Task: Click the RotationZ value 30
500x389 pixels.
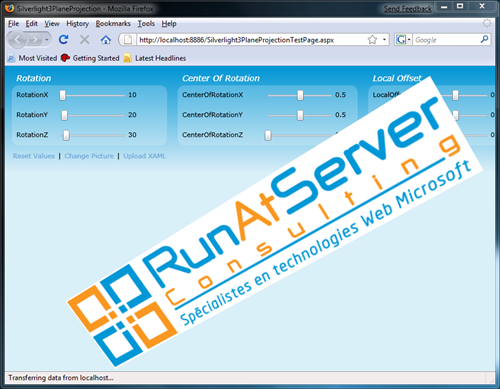Action: point(132,135)
